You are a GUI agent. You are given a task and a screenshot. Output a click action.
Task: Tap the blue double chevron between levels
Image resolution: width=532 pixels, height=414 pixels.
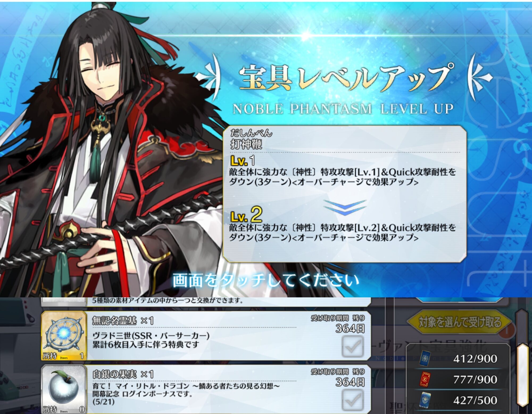coord(345,207)
